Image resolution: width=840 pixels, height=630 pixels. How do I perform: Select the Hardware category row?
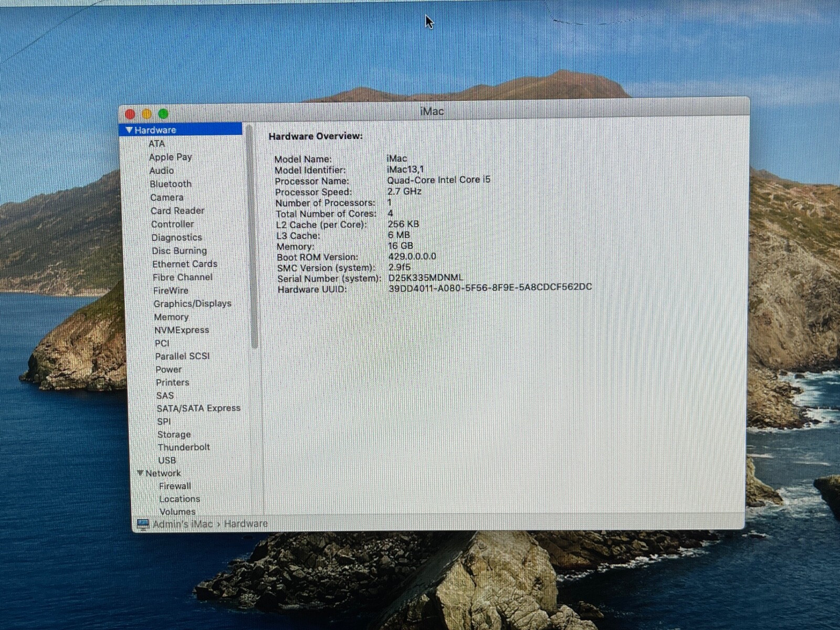[181, 130]
